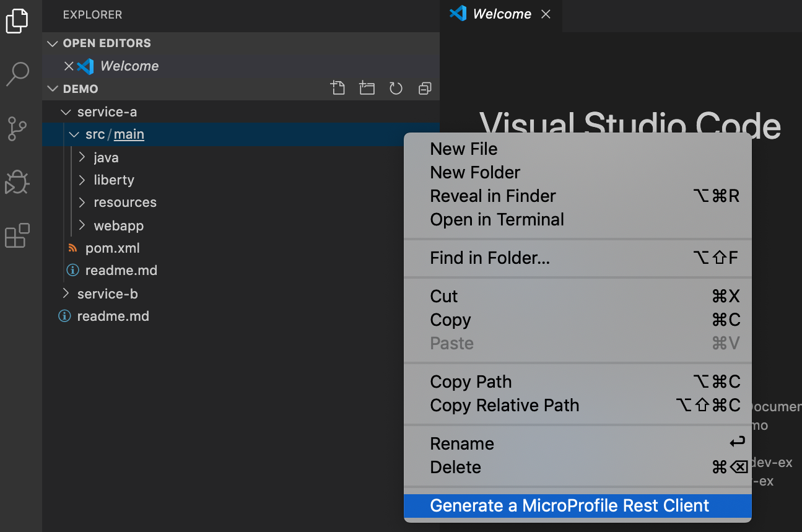
Task: Open the Extensions view
Action: tap(17, 235)
